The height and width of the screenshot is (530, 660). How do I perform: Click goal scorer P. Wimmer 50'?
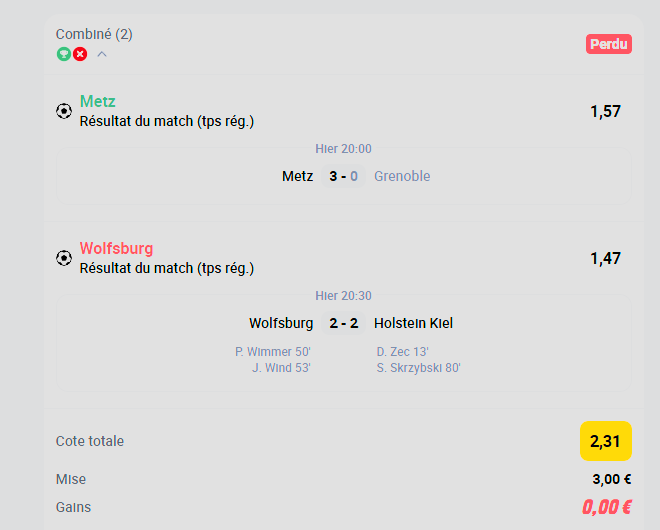tap(273, 352)
